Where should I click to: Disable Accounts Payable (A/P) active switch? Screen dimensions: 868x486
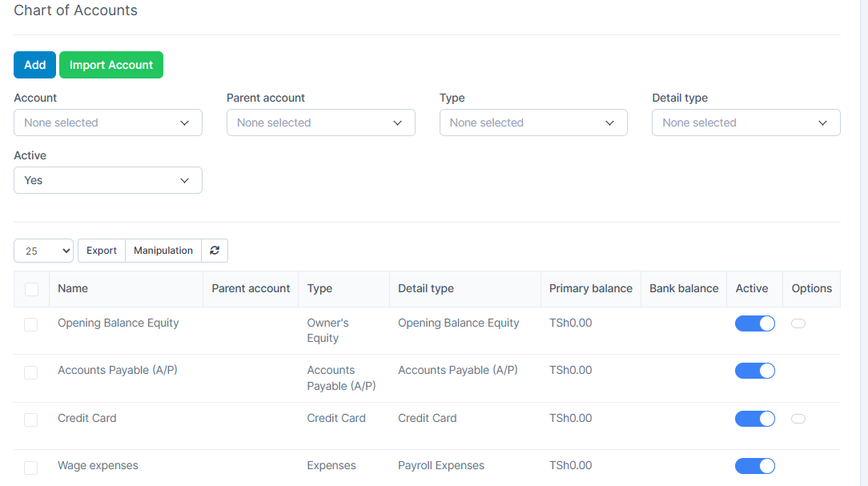[754, 371]
